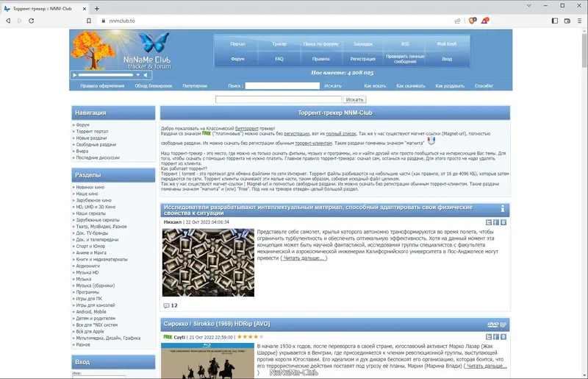Share research article on Twitter
This screenshot has height=379, width=588.
(x=489, y=222)
